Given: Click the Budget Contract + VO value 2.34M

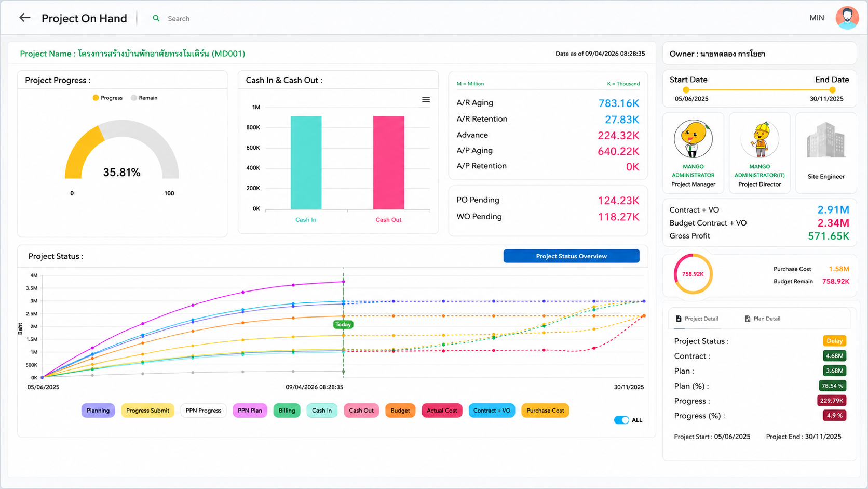Looking at the screenshot, I should [833, 223].
